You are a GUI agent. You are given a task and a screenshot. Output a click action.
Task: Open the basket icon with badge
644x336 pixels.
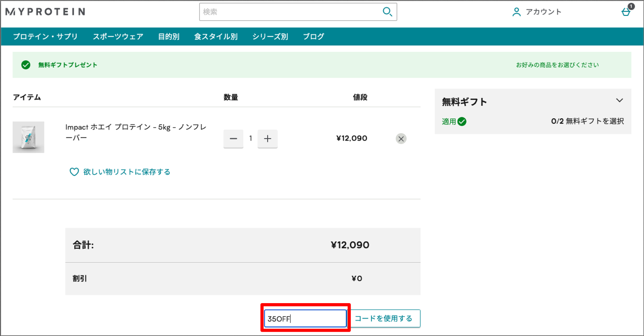(626, 12)
